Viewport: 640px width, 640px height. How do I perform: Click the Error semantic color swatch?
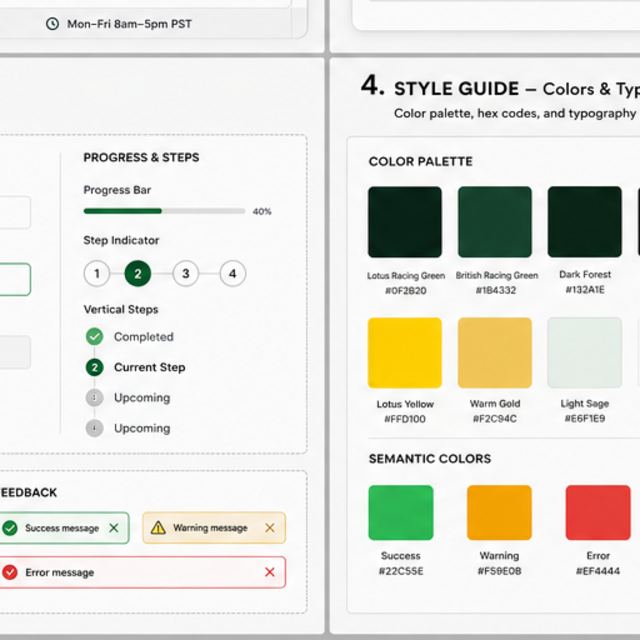pos(598,513)
